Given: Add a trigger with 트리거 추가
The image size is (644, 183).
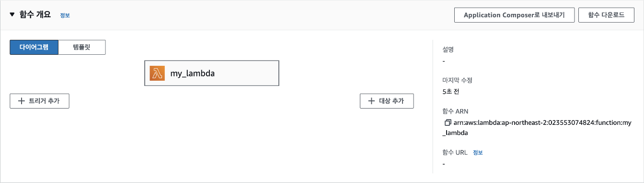Looking at the screenshot, I should click(x=39, y=101).
